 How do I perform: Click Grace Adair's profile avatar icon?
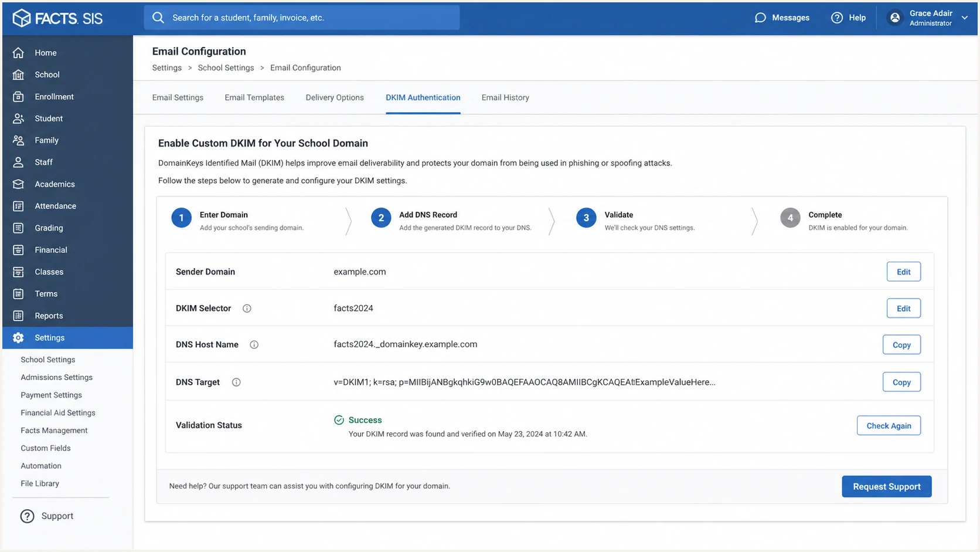895,18
